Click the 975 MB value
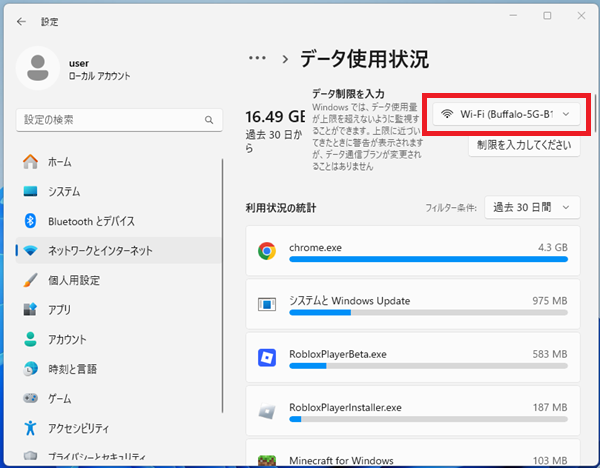Image resolution: width=600 pixels, height=468 pixels. pos(549,301)
